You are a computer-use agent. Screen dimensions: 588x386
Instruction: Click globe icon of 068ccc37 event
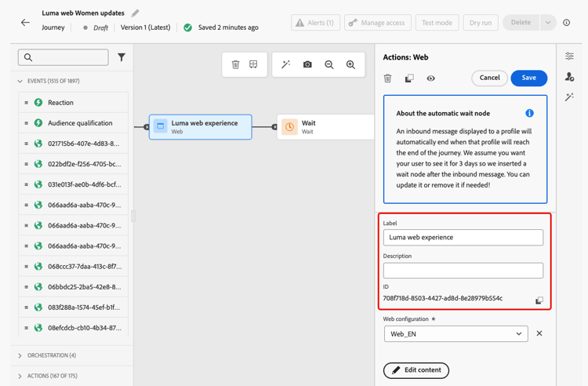click(x=38, y=266)
